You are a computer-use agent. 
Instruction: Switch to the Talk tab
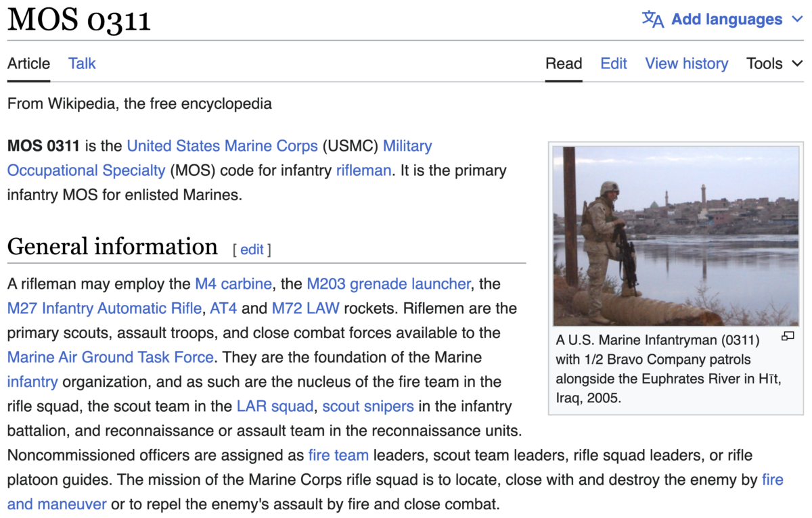coord(82,64)
